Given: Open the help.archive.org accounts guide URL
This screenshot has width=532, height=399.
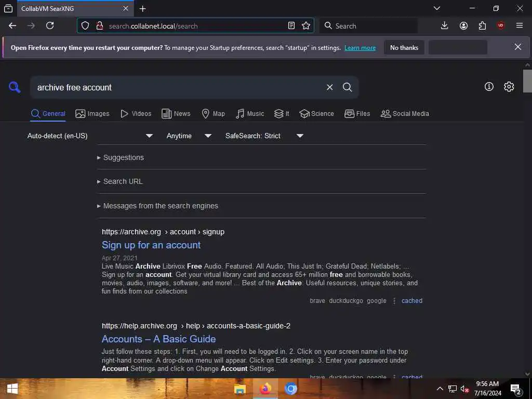Looking at the screenshot, I should pyautogui.click(x=196, y=326).
